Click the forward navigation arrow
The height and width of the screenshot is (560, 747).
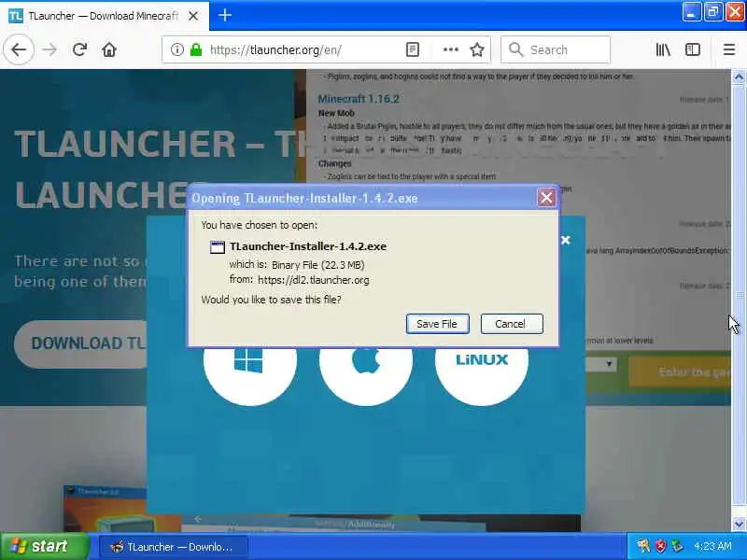(x=49, y=49)
